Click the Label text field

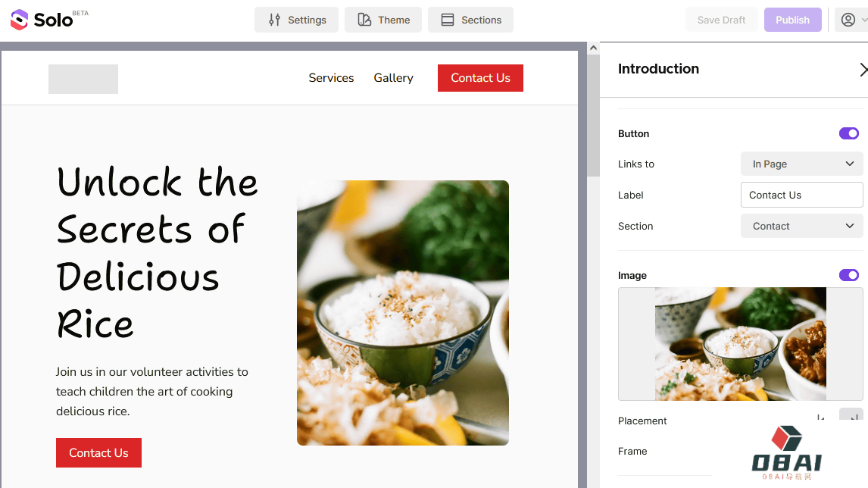point(801,195)
